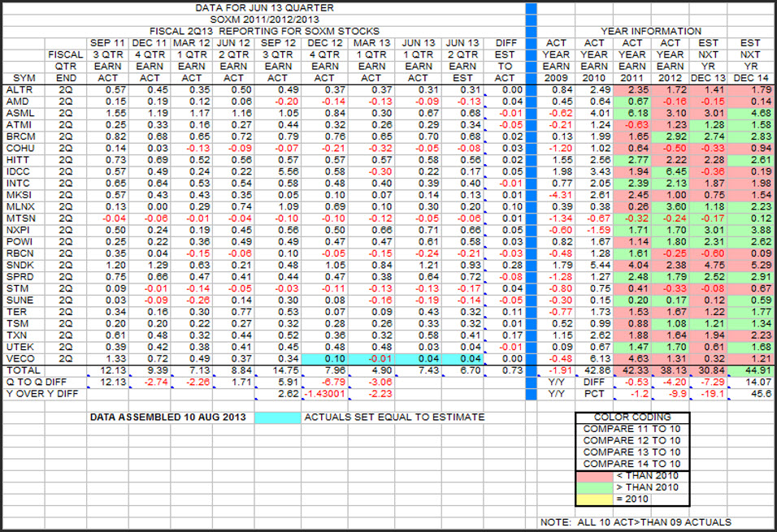Image resolution: width=777 pixels, height=532 pixels.
Task: Select the VECO symbol cell
Action: (x=24, y=359)
